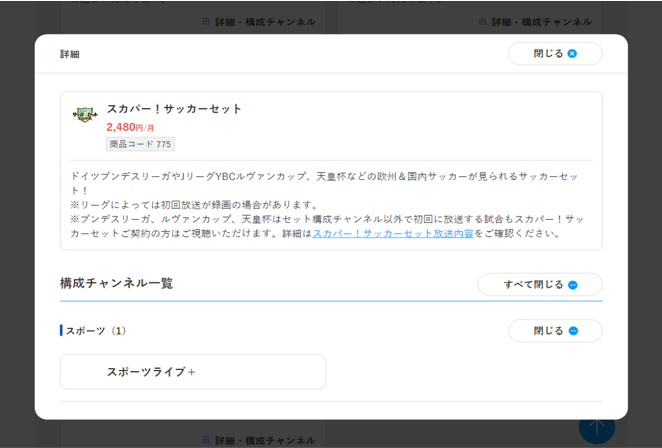Select the スポーツライブ+ channel card
Image resolution: width=662 pixels, height=448 pixels.
pos(193,372)
